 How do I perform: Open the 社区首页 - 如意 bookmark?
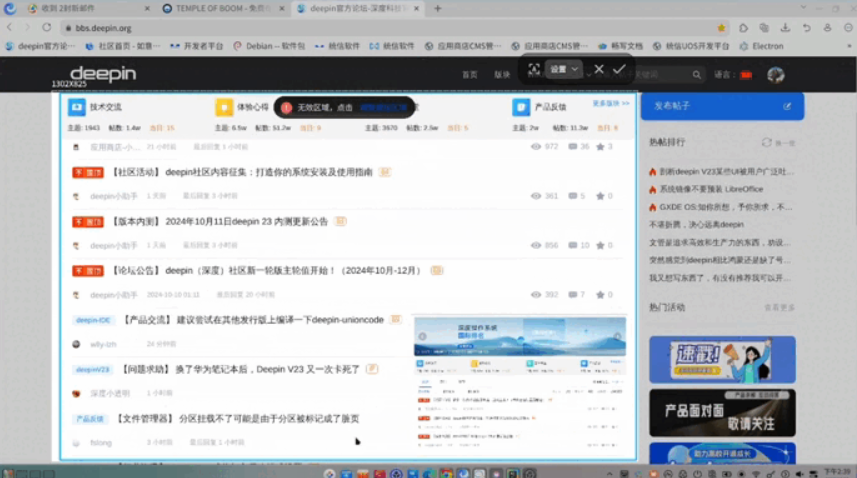122,46
